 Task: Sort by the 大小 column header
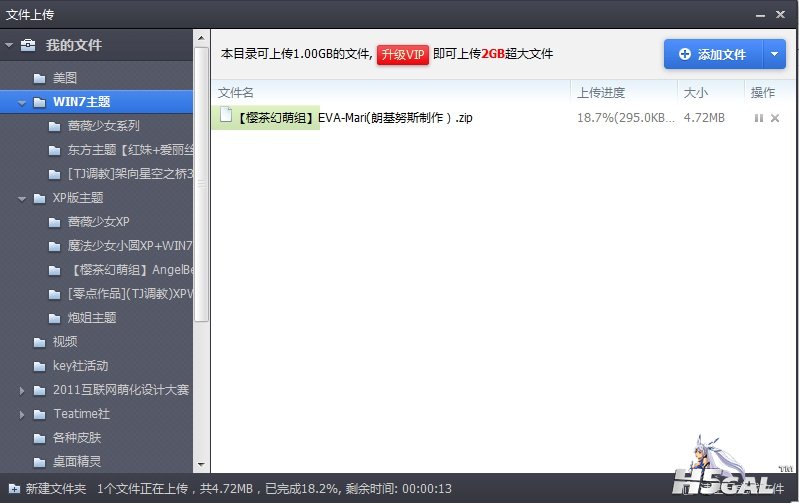[696, 92]
